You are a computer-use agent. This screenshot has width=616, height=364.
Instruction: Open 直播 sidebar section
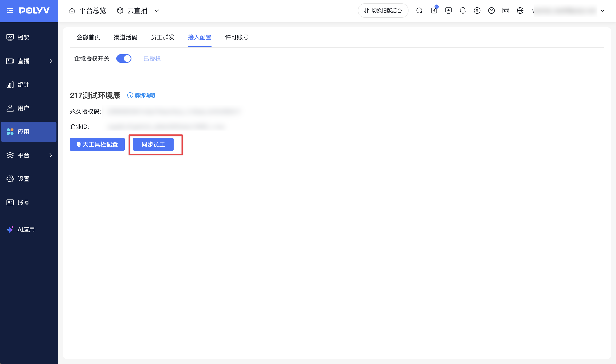[29, 61]
